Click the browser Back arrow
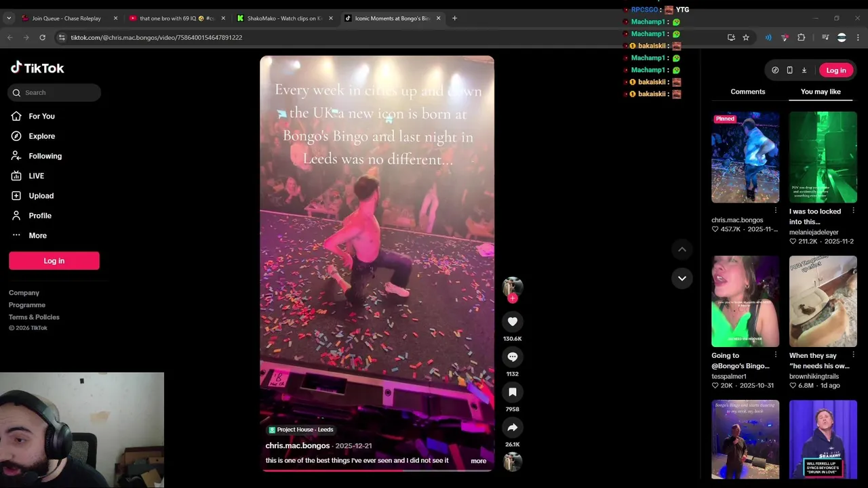The image size is (868, 488). (9, 37)
